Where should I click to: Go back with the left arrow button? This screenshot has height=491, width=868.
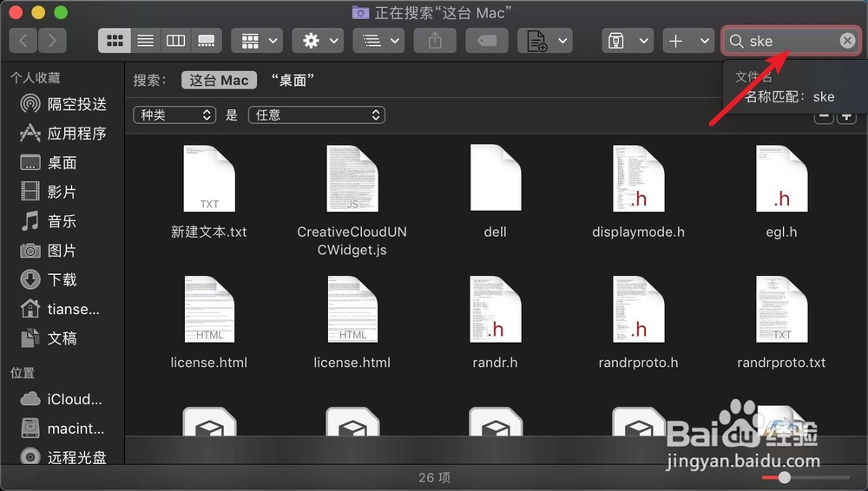pos(23,41)
